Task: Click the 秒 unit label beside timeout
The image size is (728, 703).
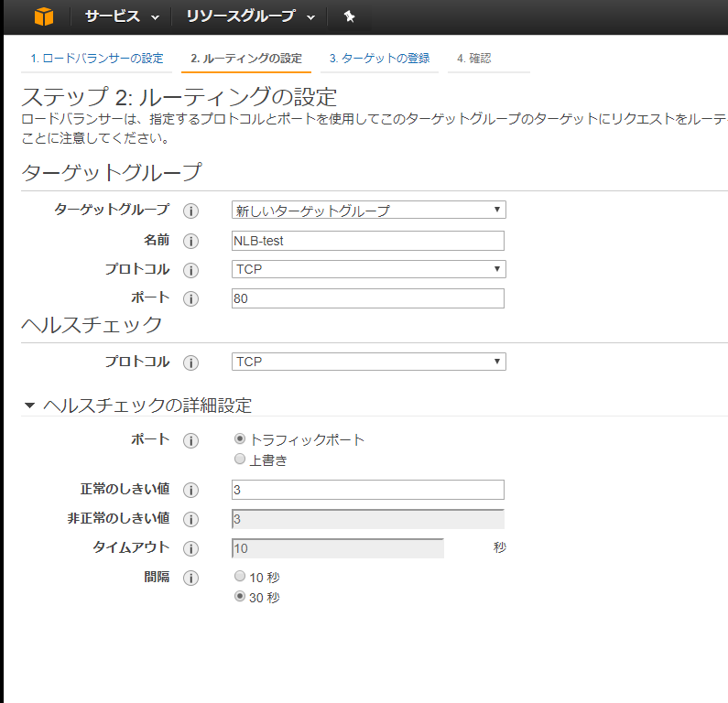Action: (500, 547)
